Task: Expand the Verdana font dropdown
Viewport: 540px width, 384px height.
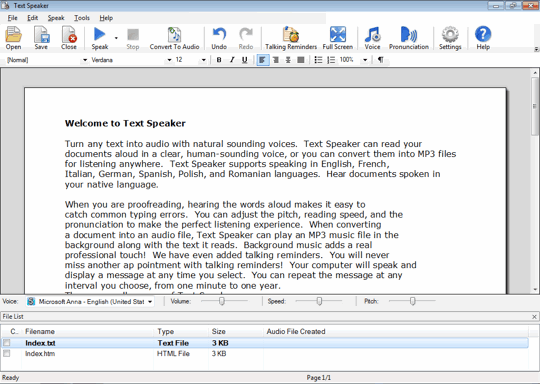Action: click(169, 60)
